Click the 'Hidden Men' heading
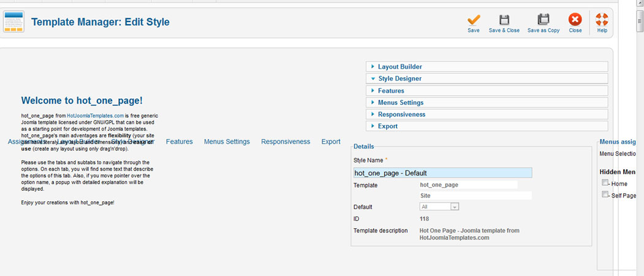This screenshot has width=644, height=276. pyautogui.click(x=618, y=172)
